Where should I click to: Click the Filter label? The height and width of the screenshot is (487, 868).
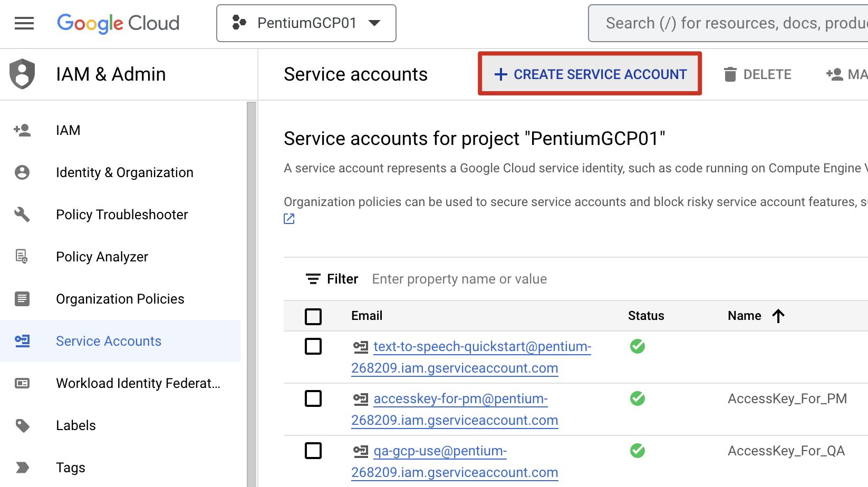[x=342, y=279]
